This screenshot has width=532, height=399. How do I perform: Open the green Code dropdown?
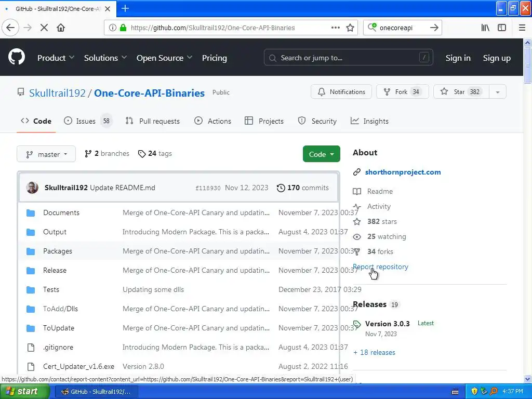(321, 154)
